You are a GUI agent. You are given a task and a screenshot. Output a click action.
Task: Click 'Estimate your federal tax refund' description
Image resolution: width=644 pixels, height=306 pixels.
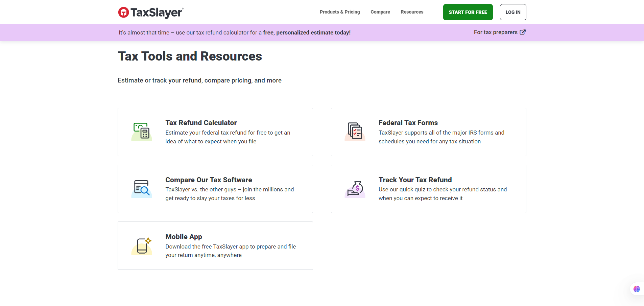click(x=228, y=137)
